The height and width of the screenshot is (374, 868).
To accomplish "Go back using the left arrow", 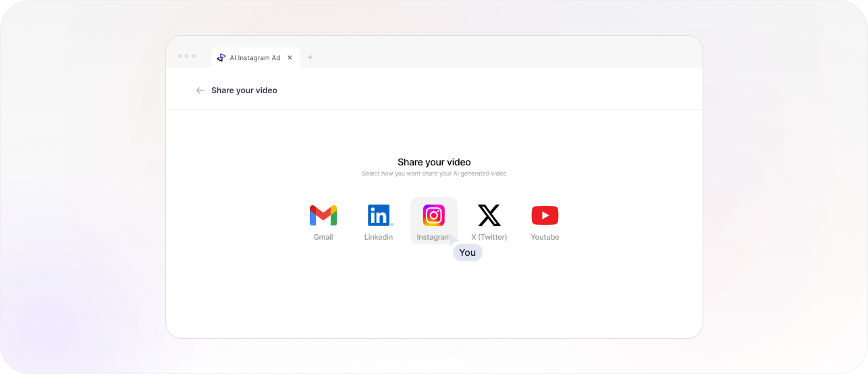I will [x=200, y=90].
